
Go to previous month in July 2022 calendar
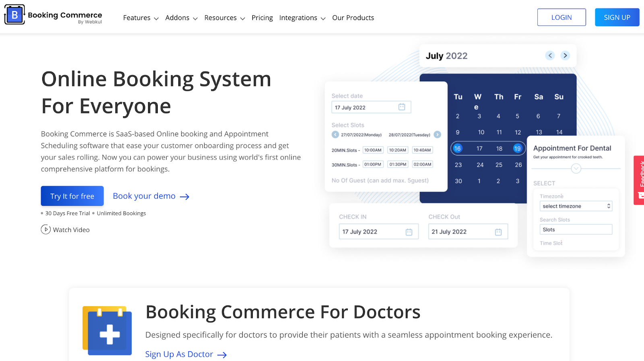tap(550, 55)
